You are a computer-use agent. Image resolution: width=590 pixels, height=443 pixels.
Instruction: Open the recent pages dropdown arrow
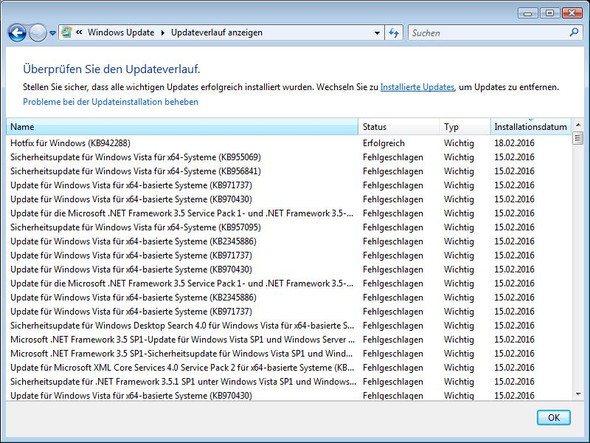click(x=53, y=33)
